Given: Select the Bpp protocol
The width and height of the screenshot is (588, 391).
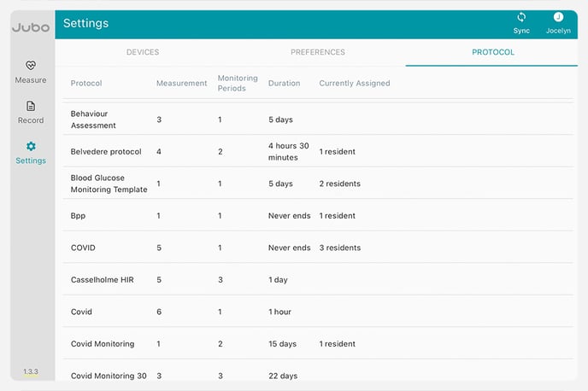Looking at the screenshot, I should click(318, 215).
